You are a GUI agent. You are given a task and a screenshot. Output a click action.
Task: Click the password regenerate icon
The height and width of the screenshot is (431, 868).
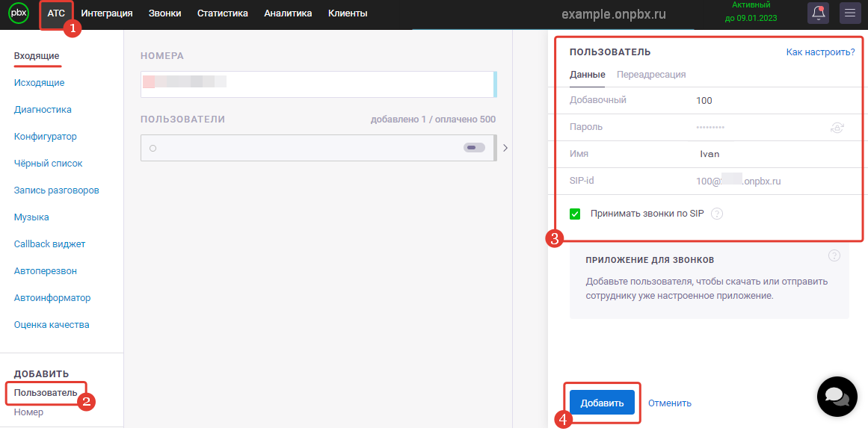837,127
